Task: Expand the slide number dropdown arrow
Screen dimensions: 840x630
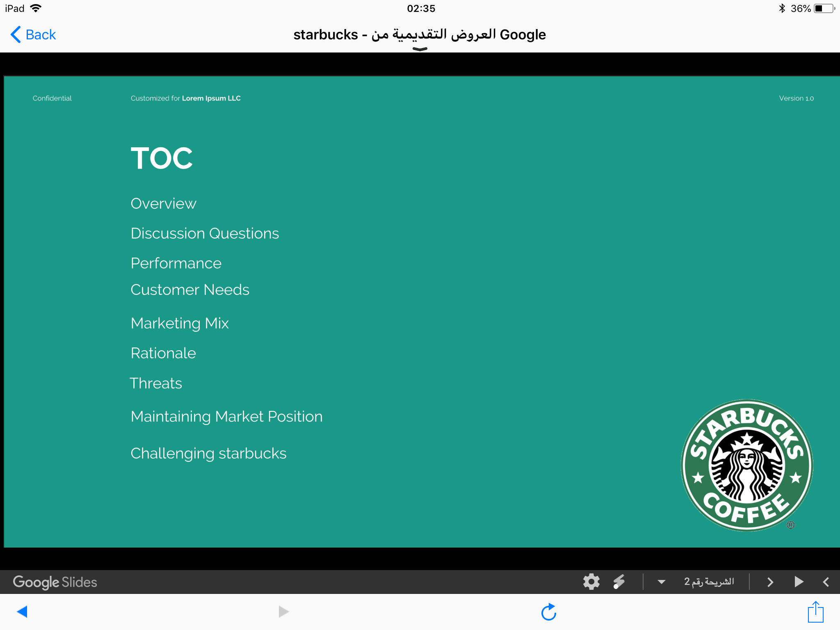Action: click(x=661, y=582)
